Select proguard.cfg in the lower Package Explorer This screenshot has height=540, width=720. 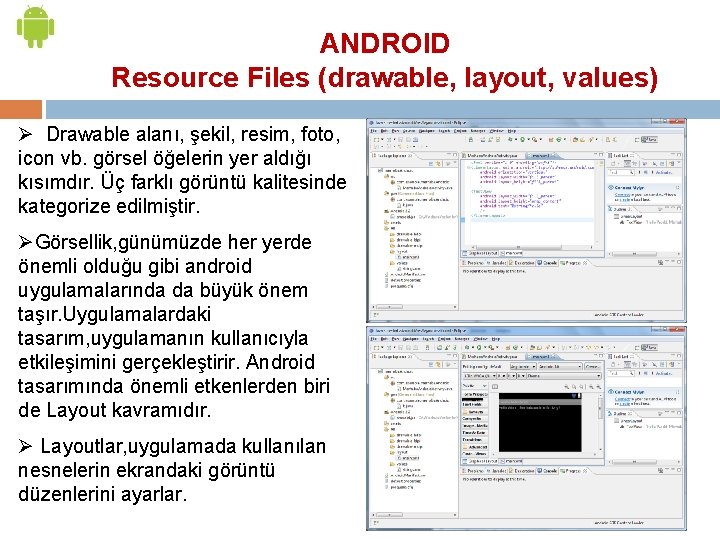401,487
